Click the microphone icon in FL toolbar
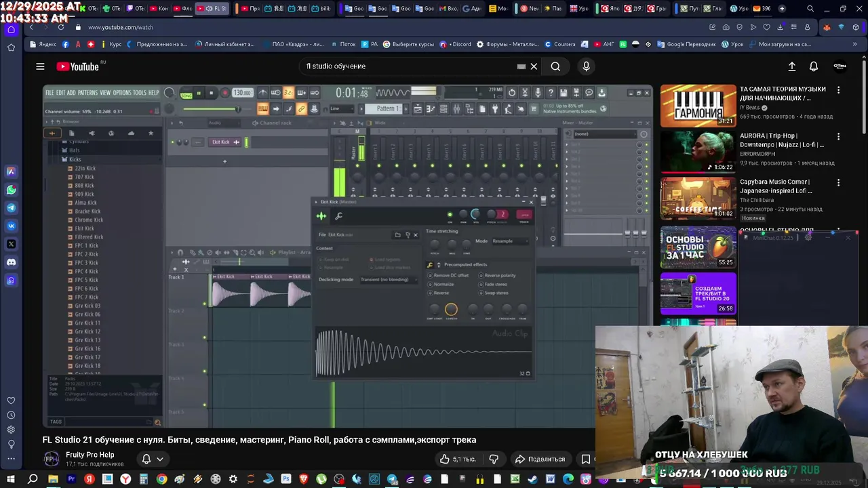The width and height of the screenshot is (868, 488). point(538,93)
